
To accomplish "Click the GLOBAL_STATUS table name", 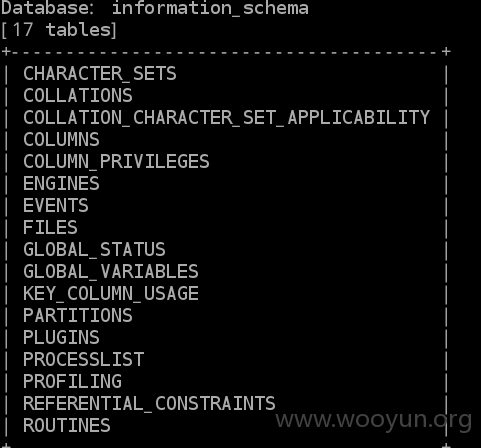I will (x=94, y=250).
